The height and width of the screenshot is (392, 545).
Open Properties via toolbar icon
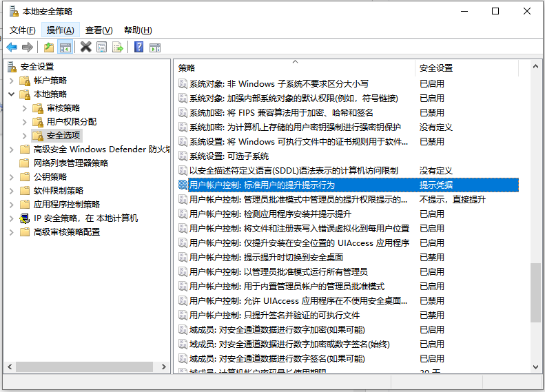click(101, 47)
